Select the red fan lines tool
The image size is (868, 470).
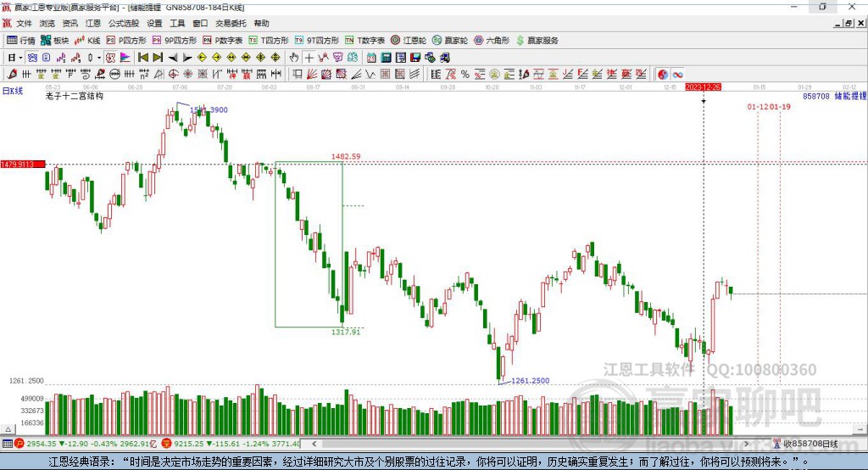click(312, 75)
